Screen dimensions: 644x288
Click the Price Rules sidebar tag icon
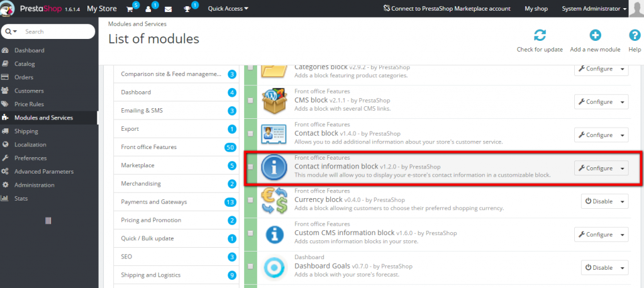[x=5, y=104]
